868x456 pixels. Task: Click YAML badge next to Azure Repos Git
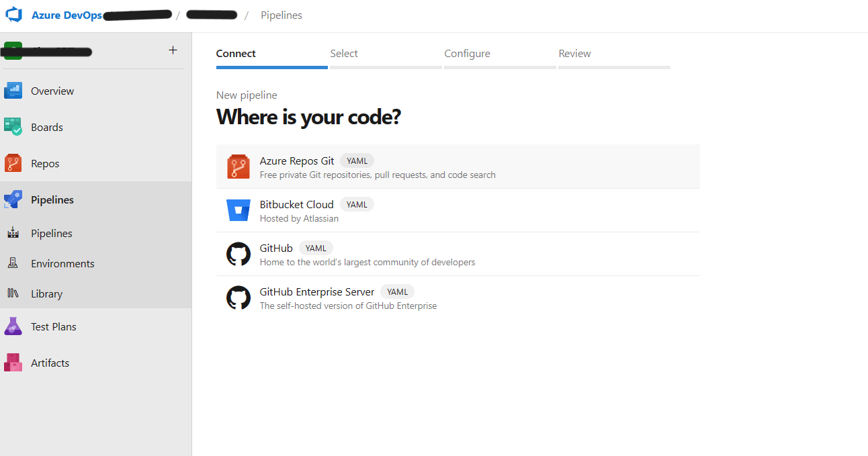click(357, 161)
